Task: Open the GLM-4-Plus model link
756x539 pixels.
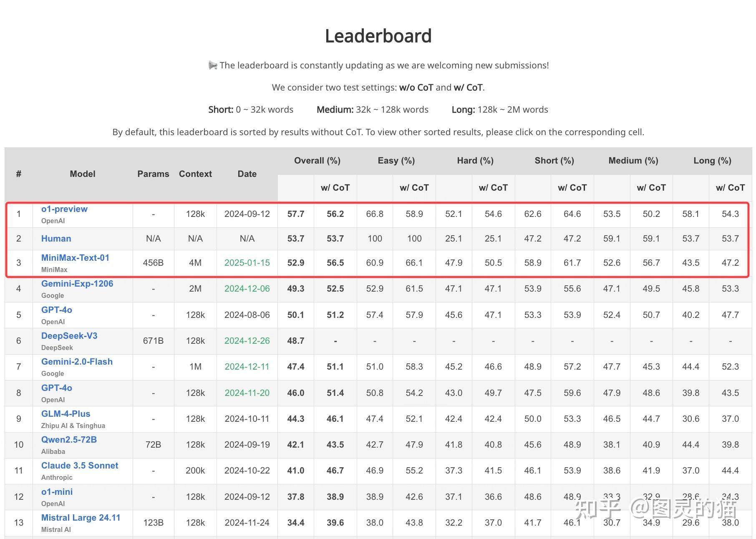Action: pyautogui.click(x=66, y=414)
